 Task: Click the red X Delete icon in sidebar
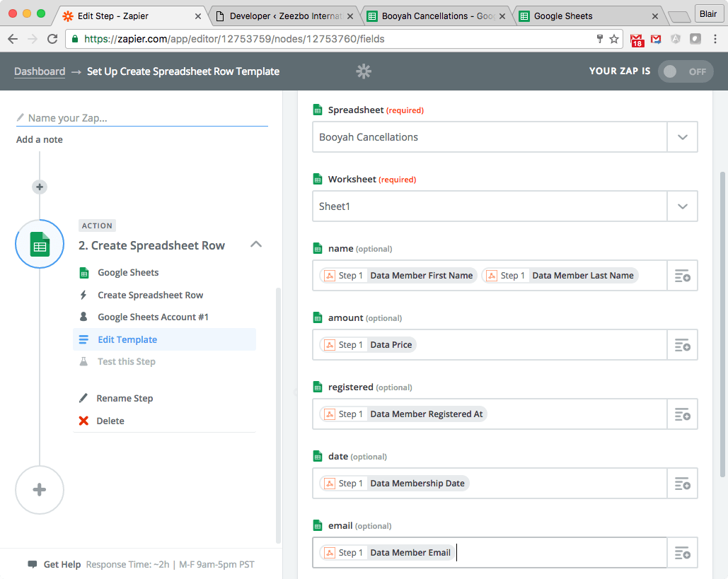(x=83, y=421)
